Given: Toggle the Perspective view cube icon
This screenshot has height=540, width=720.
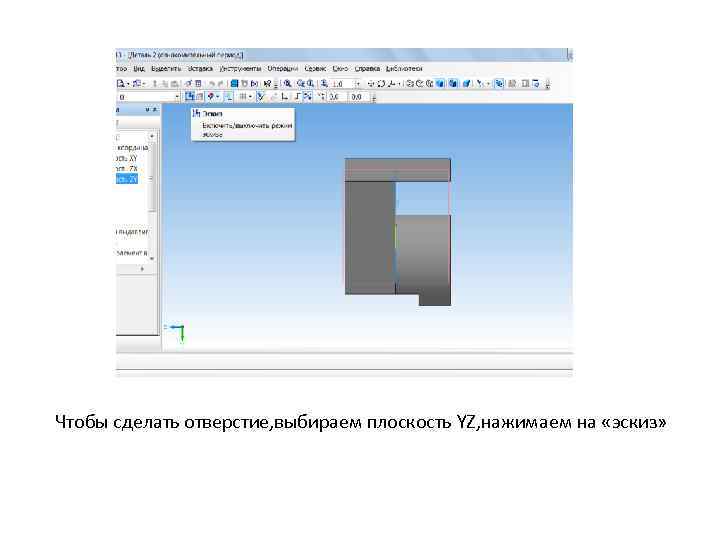Looking at the screenshot, I should click(467, 84).
